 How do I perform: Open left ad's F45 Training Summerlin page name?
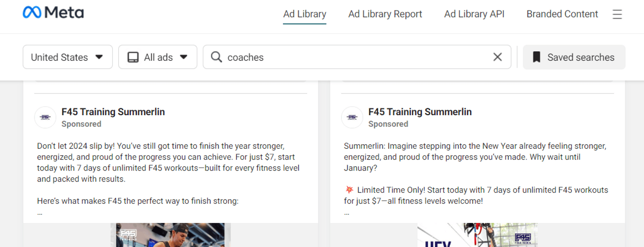[x=113, y=112]
